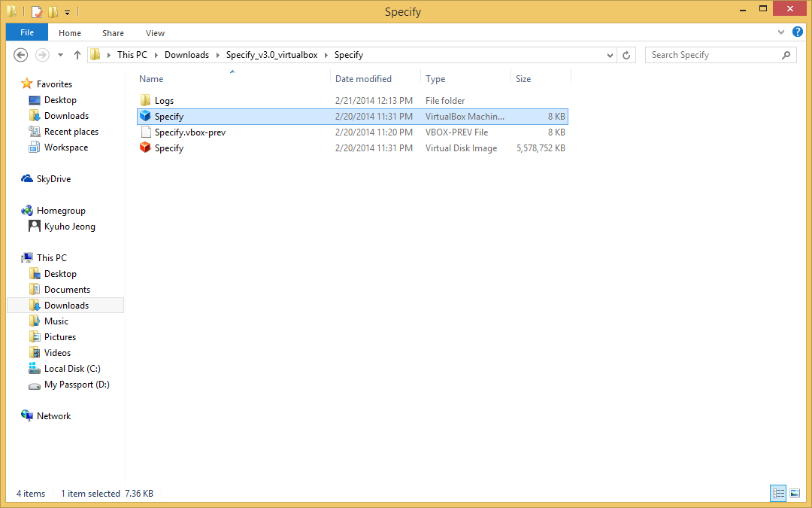Expand the ribbon with the chevron
This screenshot has height=508, width=812.
[x=781, y=32]
